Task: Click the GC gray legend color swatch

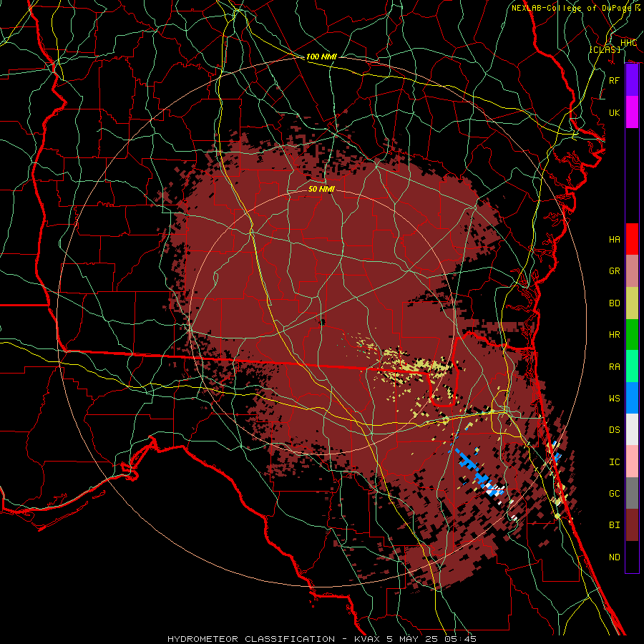Action: click(632, 493)
